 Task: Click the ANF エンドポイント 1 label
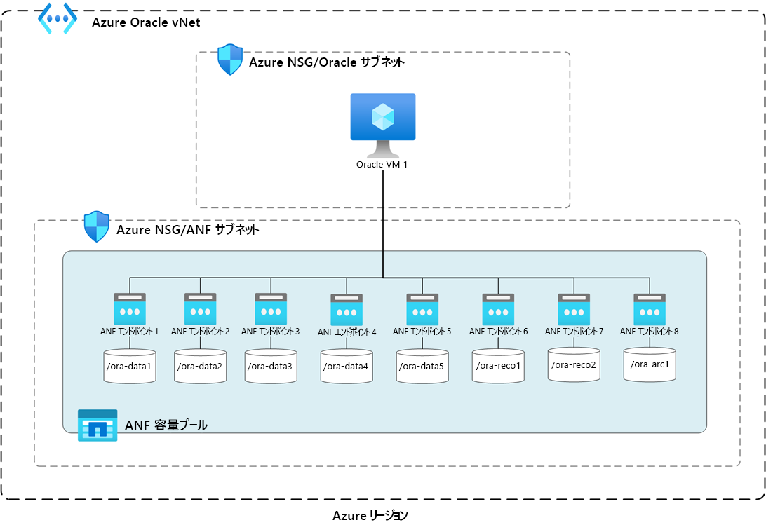click(130, 332)
